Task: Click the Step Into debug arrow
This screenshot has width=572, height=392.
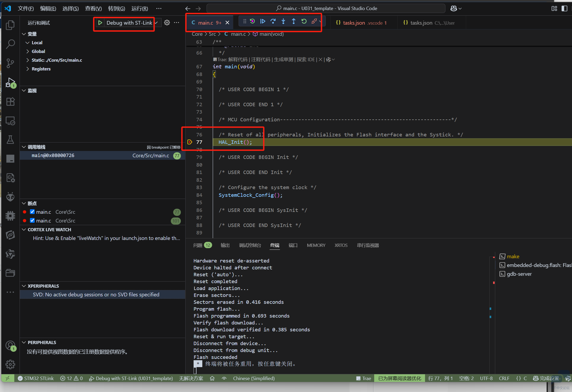Action: [283, 21]
